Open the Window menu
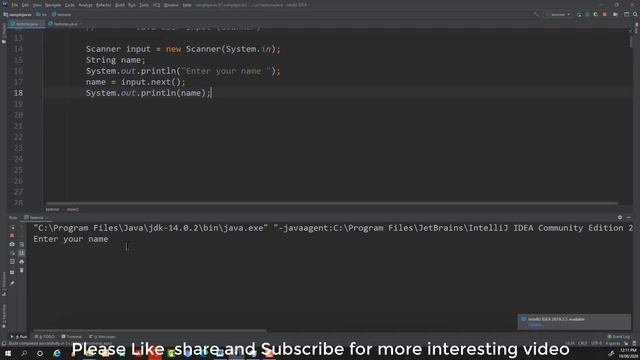The width and height of the screenshot is (640, 360). click(x=171, y=5)
